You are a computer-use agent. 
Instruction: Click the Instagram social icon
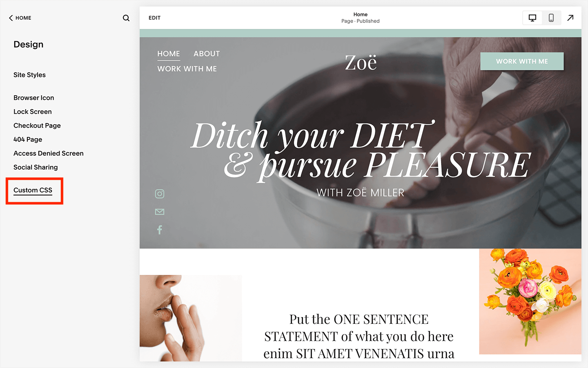coord(160,194)
